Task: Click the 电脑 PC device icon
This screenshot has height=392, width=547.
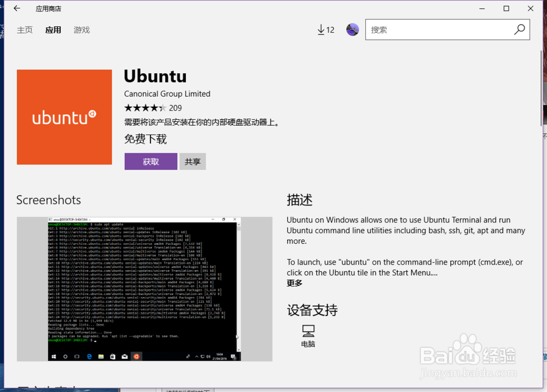Action: [x=308, y=336]
